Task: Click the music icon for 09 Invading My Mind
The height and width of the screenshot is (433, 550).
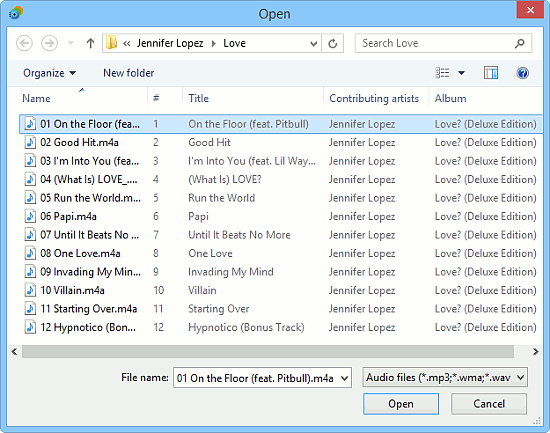Action: [30, 272]
